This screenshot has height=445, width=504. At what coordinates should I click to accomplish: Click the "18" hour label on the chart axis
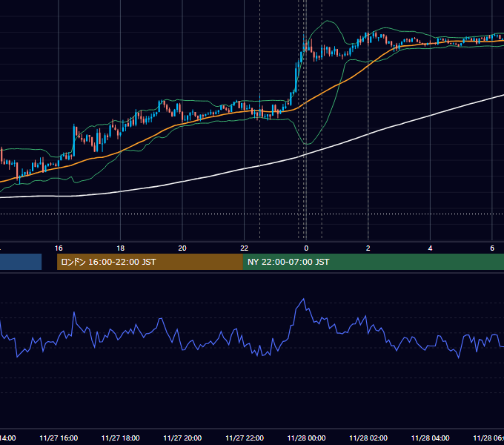click(x=121, y=248)
